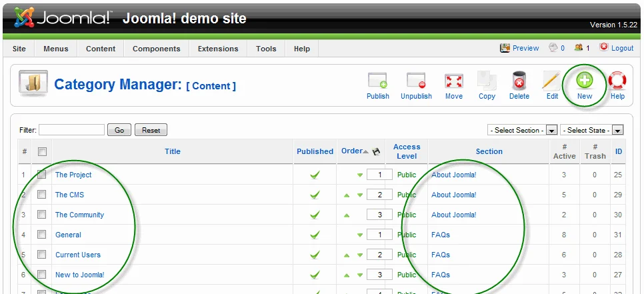Toggle published checkmark for New to Joomla!
The image size is (644, 294).
(x=315, y=275)
